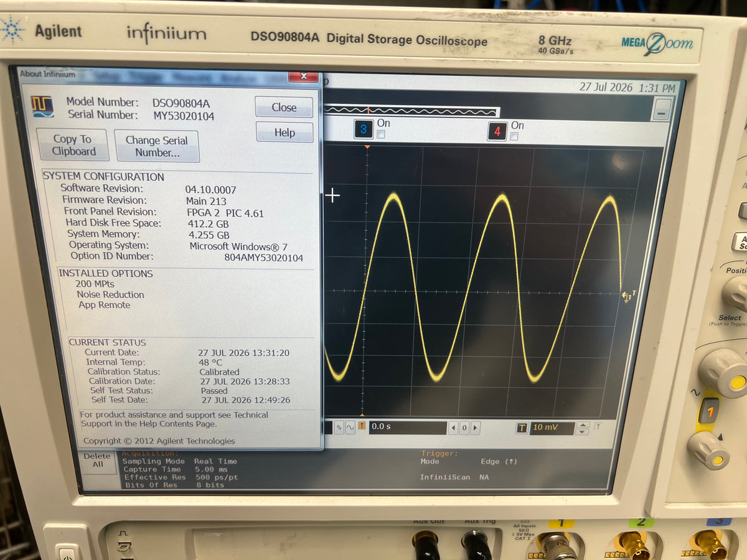
Task: Increase trigger level with the up arrow
Action: click(x=583, y=425)
